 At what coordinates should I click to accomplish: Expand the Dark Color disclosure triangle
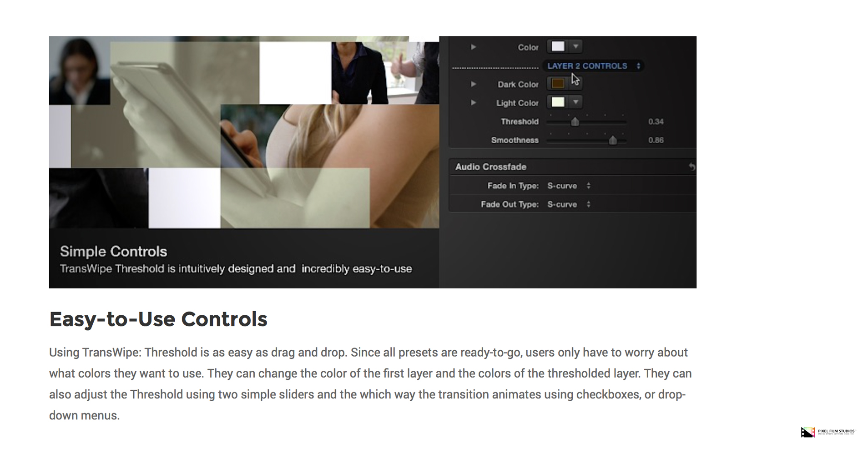(x=473, y=84)
